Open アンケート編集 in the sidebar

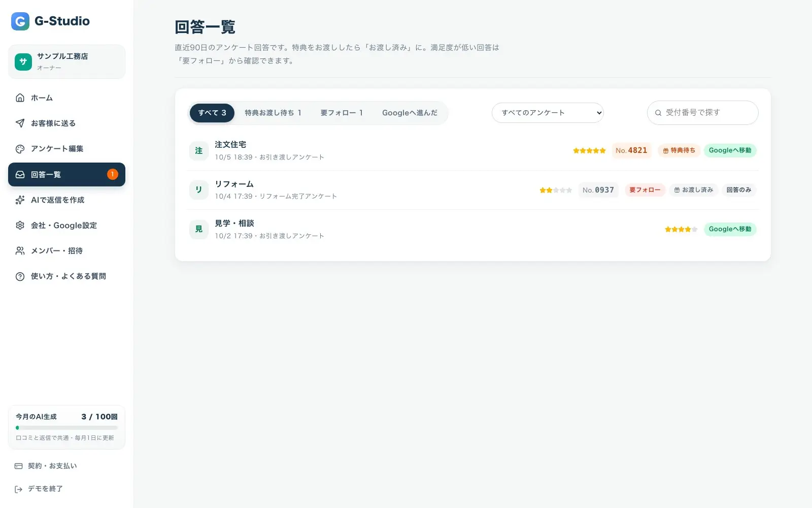[66, 149]
